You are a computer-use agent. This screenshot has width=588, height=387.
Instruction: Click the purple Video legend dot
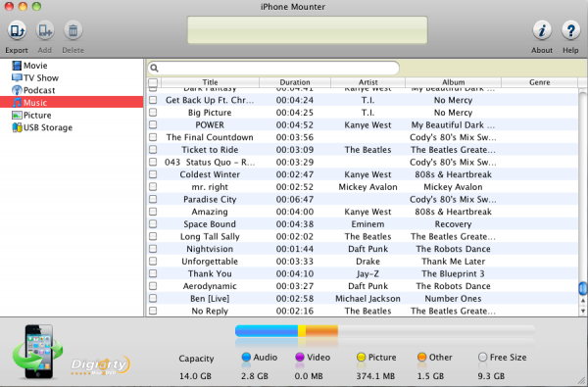(x=300, y=357)
